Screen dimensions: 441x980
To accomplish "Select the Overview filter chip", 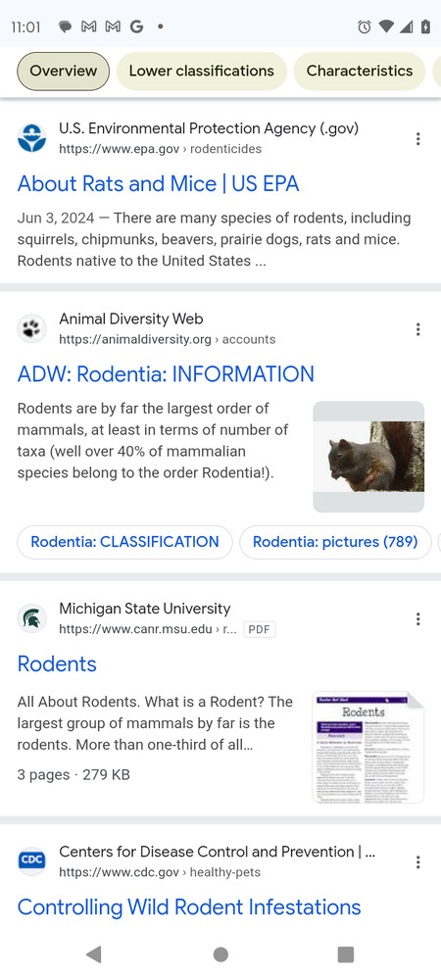I will 63,72.
